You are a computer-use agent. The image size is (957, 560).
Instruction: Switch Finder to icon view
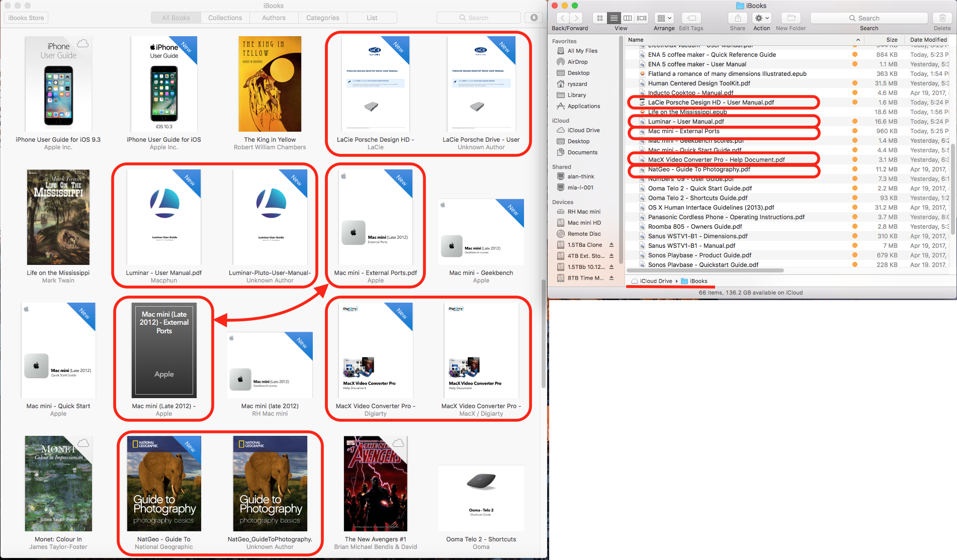[x=600, y=18]
